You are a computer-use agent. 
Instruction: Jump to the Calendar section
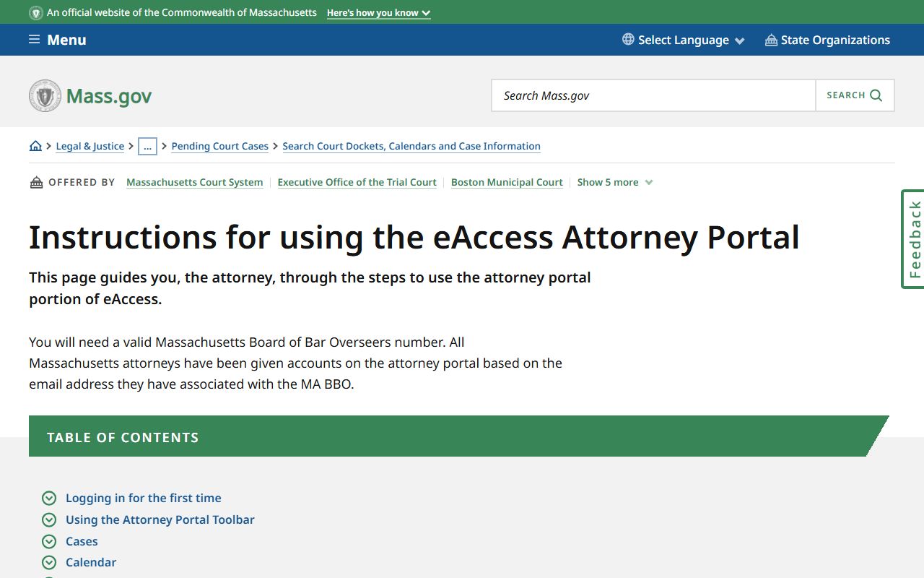click(91, 562)
